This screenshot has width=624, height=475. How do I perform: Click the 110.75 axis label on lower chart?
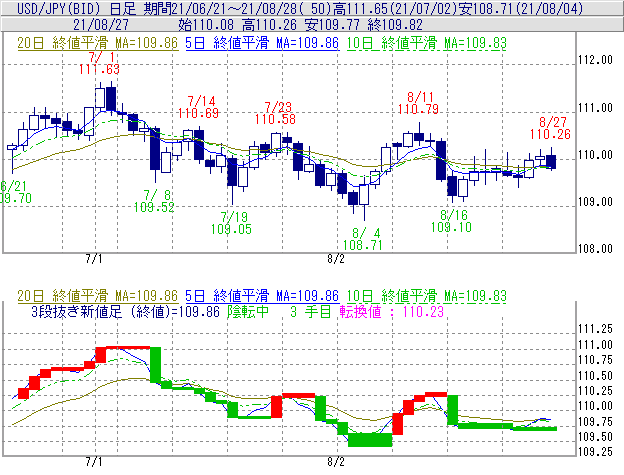pyautogui.click(x=595, y=360)
